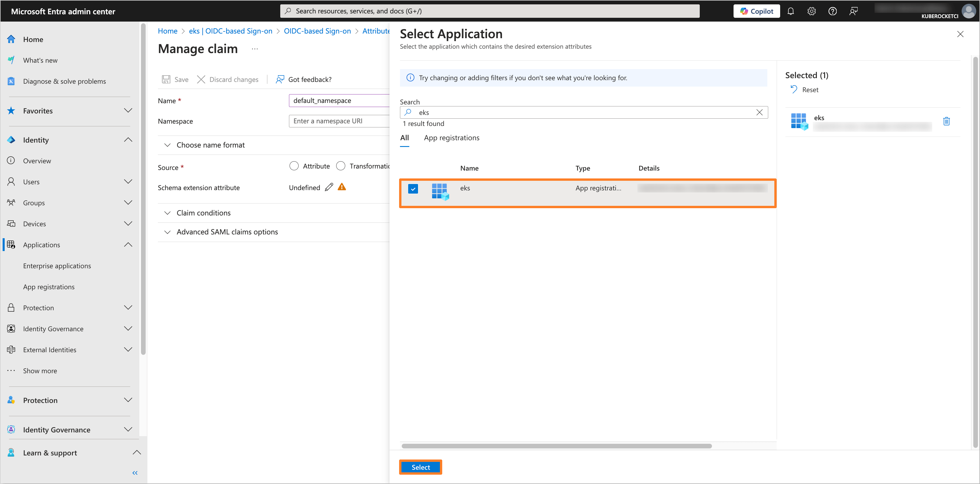Open the settings gear icon
The width and height of the screenshot is (980, 484).
coord(811,11)
